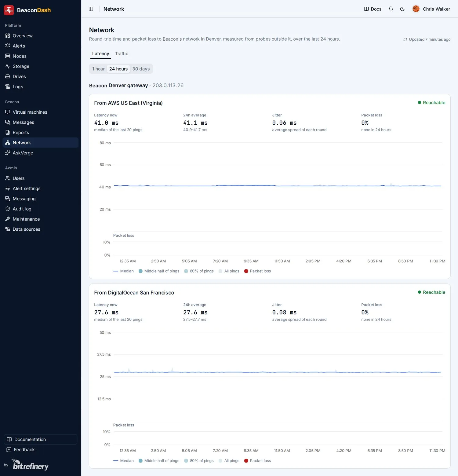Viewport: 458px width, 476px height.
Task: Open Chris Walker account menu
Action: click(431, 9)
